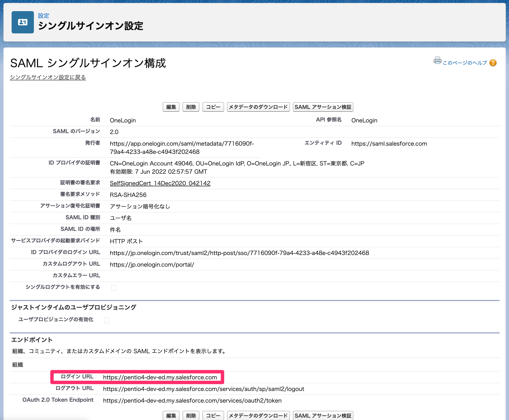Select the ログアウト URL saml2/logout value
The width and height of the screenshot is (509, 420).
[204, 389]
